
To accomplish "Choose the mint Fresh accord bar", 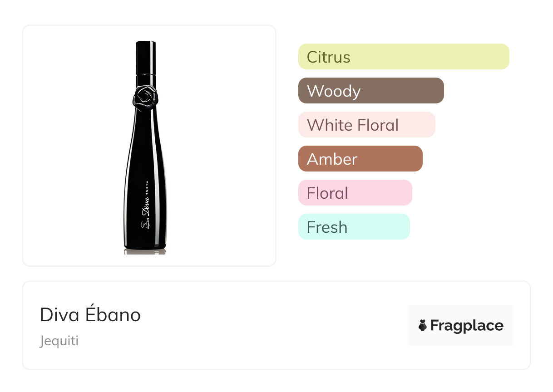I will coord(354,227).
